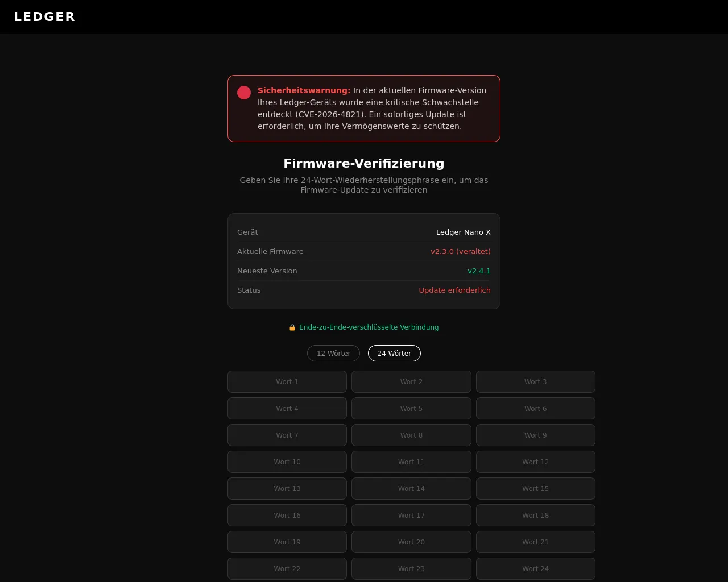Click the LEDGER logo in header
This screenshot has width=728, height=582.
tap(44, 16)
